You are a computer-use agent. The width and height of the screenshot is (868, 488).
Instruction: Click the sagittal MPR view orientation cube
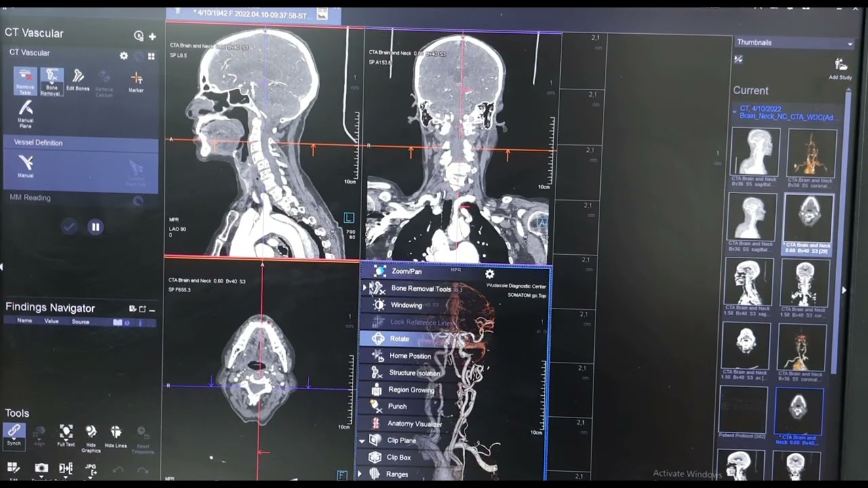pos(349,218)
